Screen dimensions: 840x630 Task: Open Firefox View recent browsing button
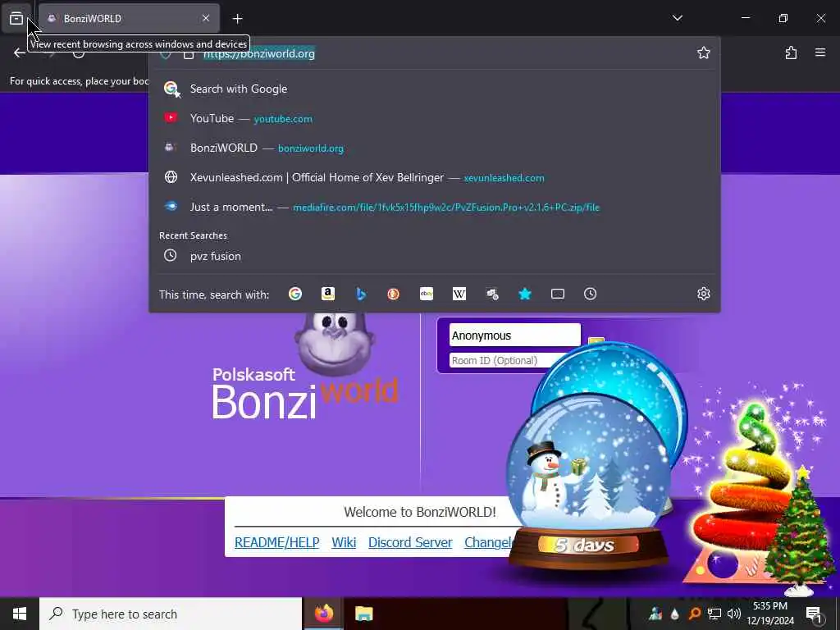16,19
